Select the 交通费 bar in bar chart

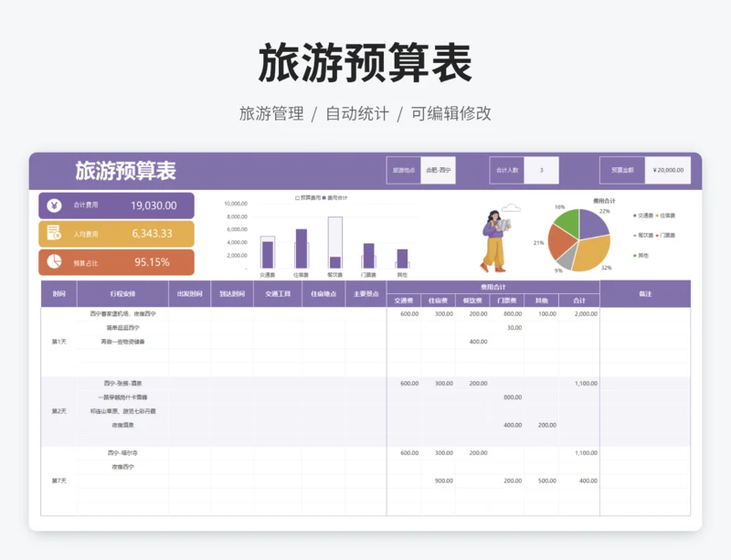pos(268,254)
